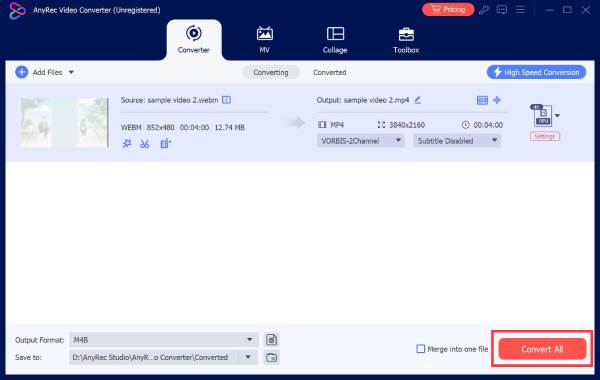The height and width of the screenshot is (380, 600).
Task: Switch to the MV tab
Action: click(264, 40)
